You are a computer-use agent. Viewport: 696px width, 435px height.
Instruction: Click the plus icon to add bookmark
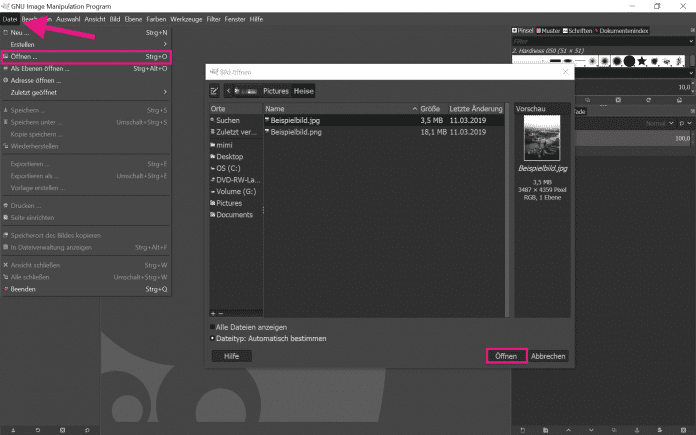pos(214,313)
